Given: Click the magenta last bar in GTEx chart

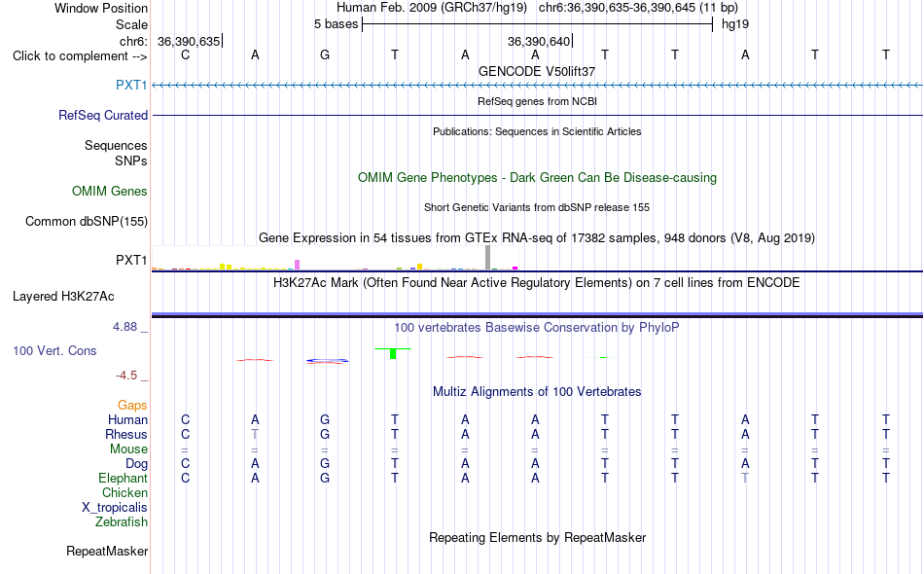Looking at the screenshot, I should (x=515, y=269).
